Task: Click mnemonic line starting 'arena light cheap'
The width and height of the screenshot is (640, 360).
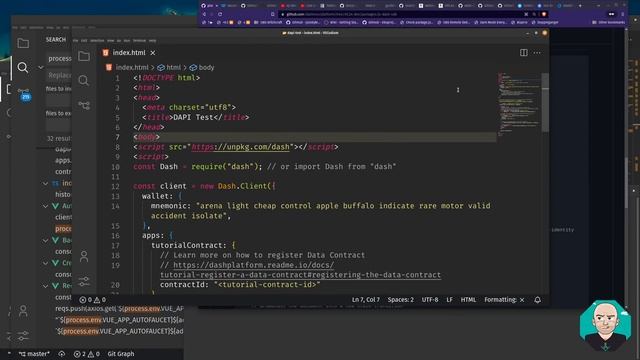Action: [x=320, y=211]
